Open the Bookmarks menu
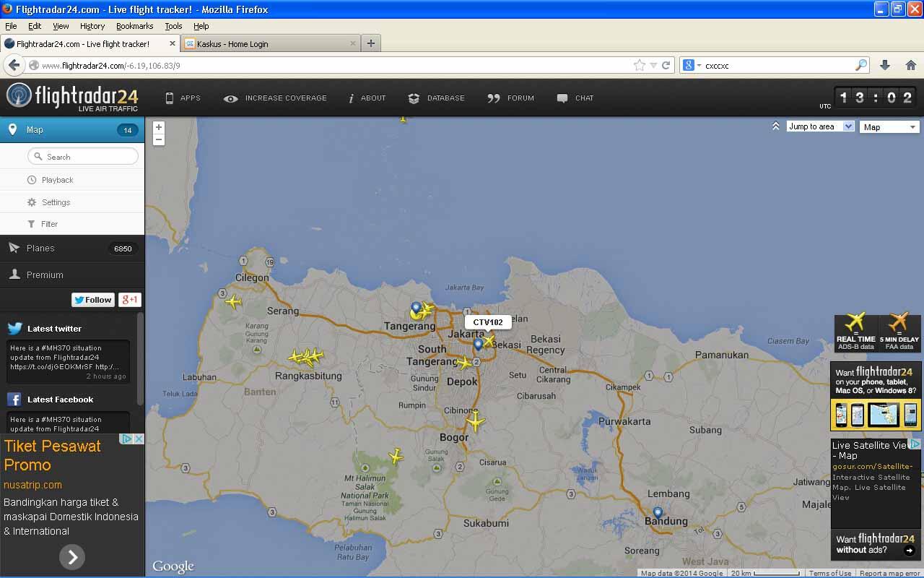924x578 pixels. (134, 26)
